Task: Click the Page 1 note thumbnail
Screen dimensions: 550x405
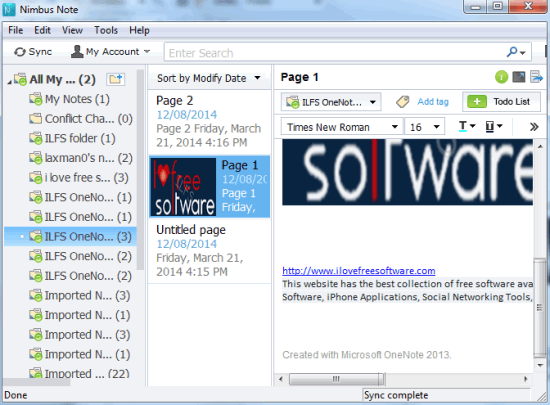Action: (183, 187)
